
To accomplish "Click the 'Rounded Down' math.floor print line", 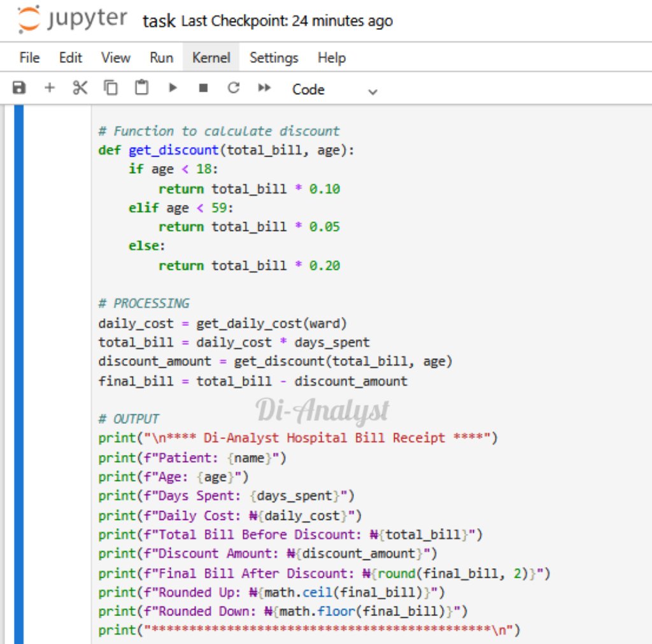I will (283, 611).
